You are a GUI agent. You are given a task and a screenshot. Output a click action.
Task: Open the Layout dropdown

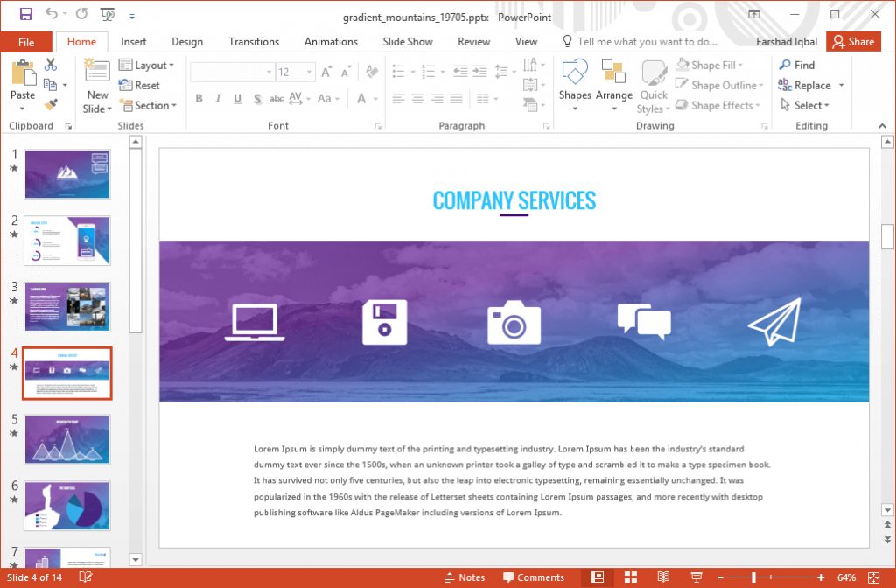pyautogui.click(x=148, y=65)
